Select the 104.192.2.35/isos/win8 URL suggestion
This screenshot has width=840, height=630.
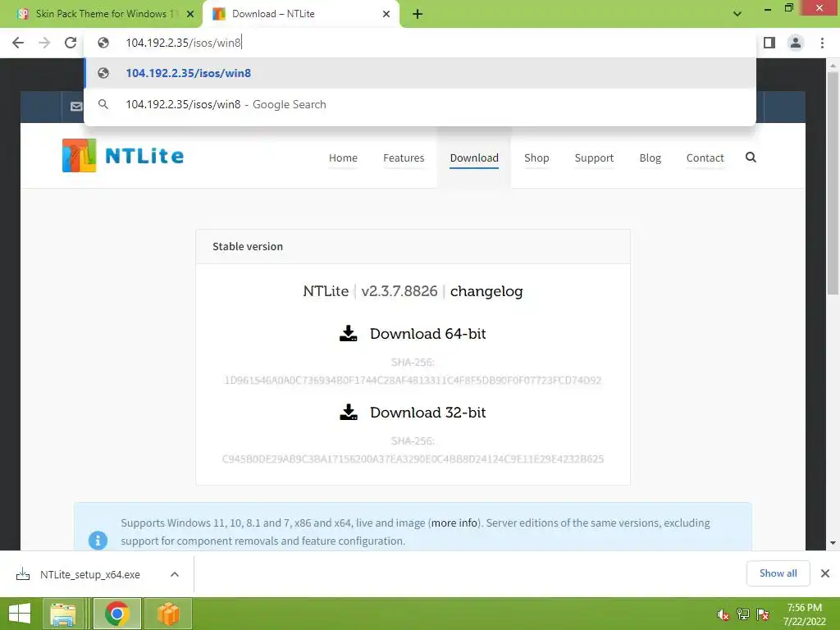click(x=420, y=73)
